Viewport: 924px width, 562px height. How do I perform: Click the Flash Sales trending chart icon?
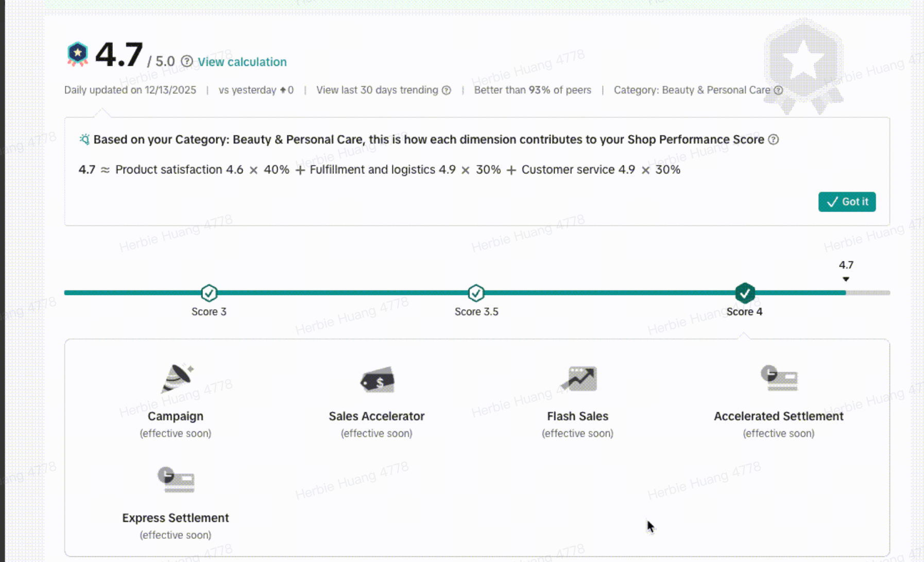click(578, 379)
